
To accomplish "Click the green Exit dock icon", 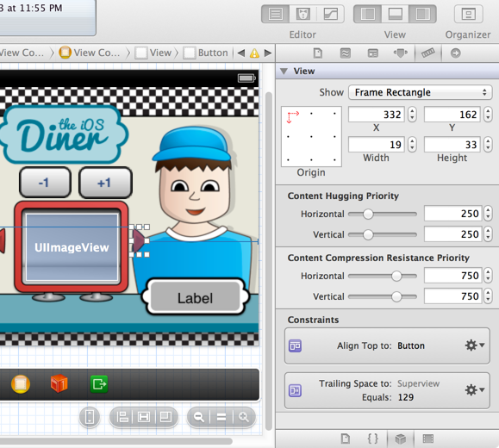I will click(x=99, y=384).
